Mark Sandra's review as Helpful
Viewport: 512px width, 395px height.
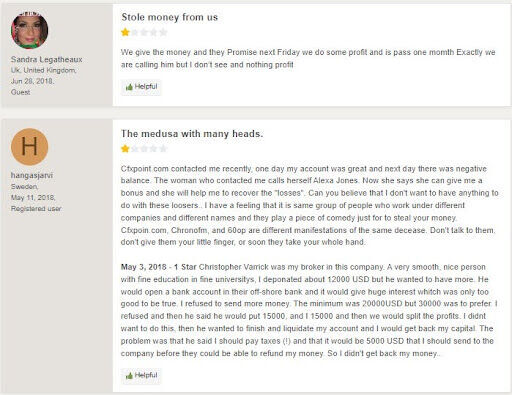141,87
